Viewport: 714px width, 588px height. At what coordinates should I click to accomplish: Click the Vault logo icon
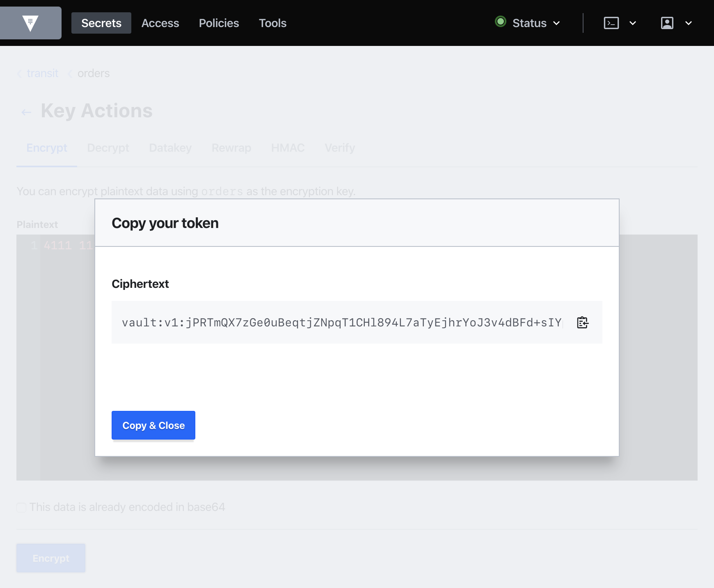(x=31, y=23)
